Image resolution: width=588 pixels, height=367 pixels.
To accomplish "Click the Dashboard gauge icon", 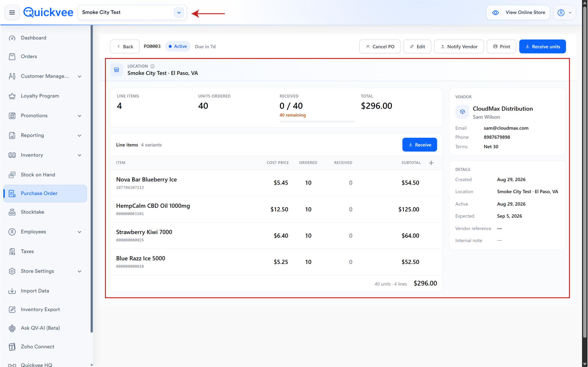I will pyautogui.click(x=12, y=38).
